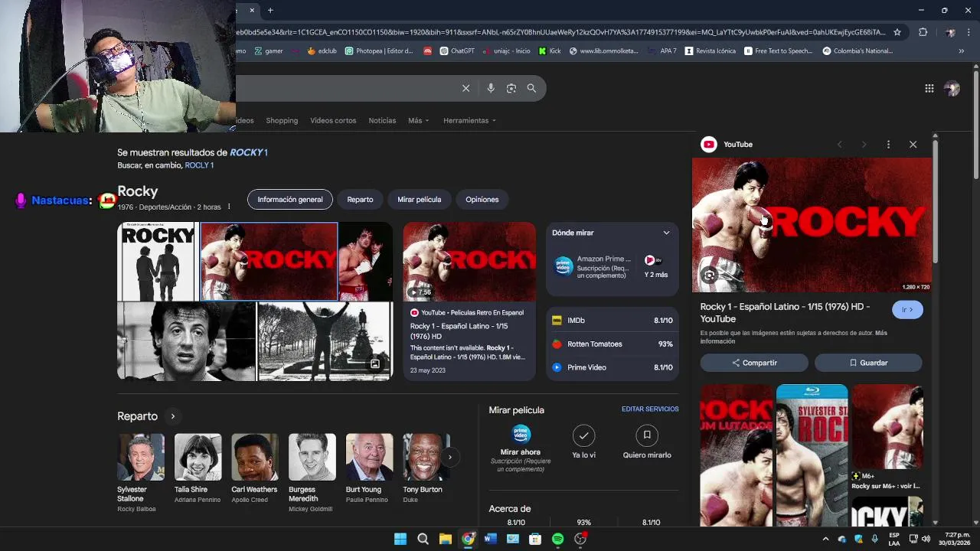
Task: Open Google Lens image search icon
Action: [511, 88]
